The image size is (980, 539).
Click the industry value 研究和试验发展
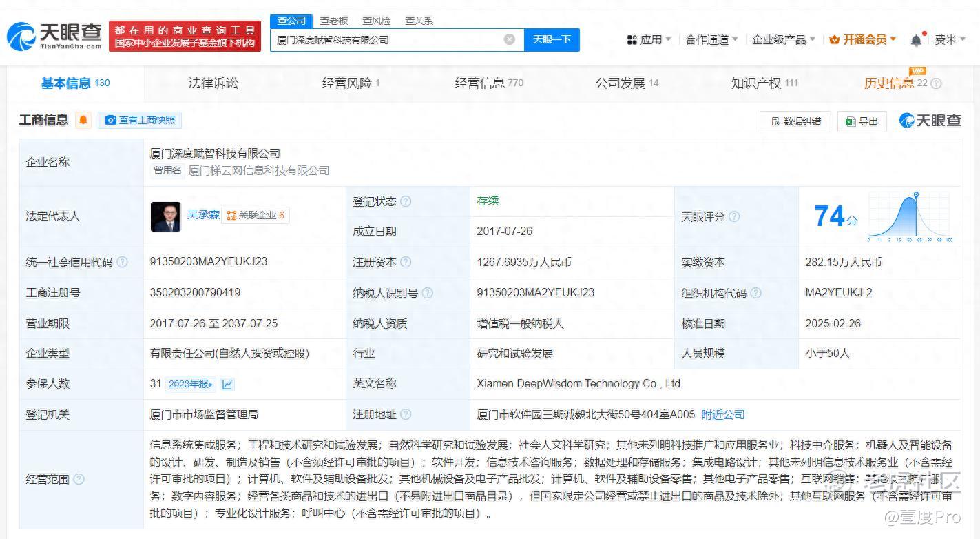point(515,354)
